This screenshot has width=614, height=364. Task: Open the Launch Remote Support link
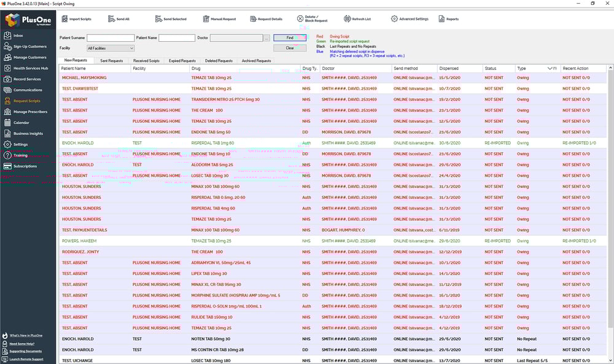(26, 359)
